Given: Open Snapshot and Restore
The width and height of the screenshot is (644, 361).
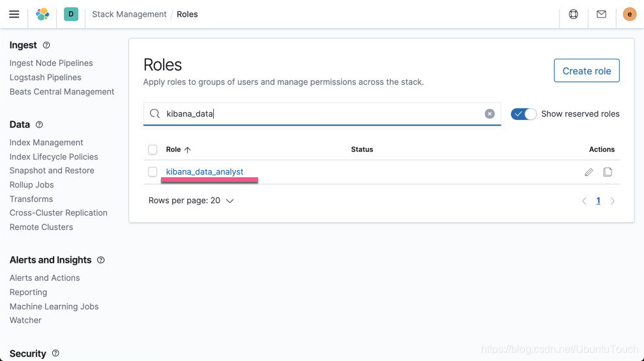Looking at the screenshot, I should (51, 171).
